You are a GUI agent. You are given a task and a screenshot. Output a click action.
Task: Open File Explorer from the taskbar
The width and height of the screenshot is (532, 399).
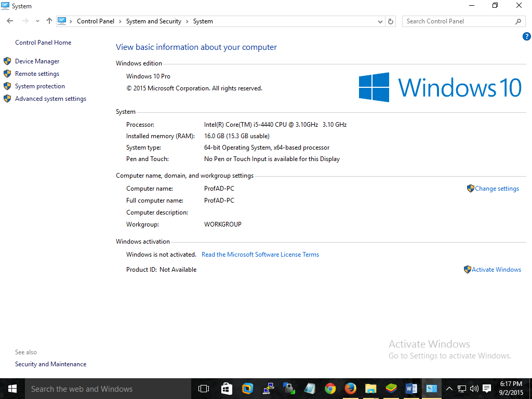370,389
